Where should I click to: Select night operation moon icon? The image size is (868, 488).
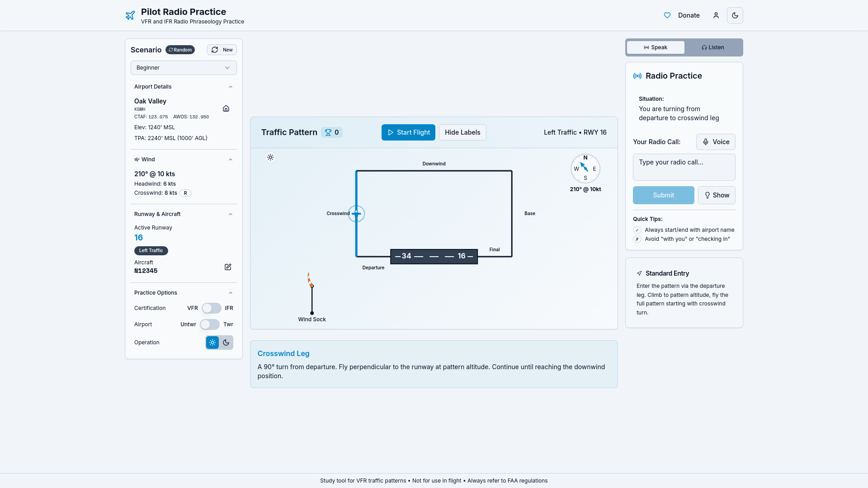click(x=226, y=343)
